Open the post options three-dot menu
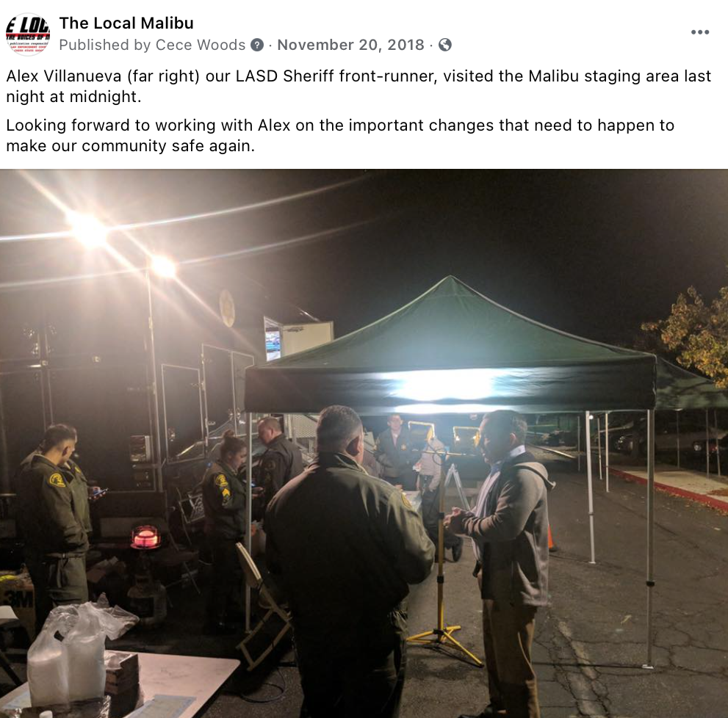 [x=699, y=32]
